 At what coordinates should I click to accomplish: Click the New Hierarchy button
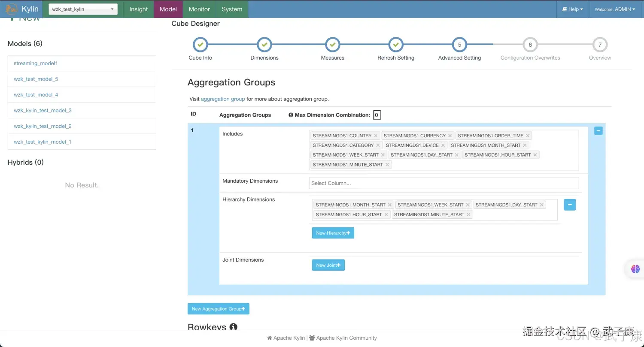(333, 233)
